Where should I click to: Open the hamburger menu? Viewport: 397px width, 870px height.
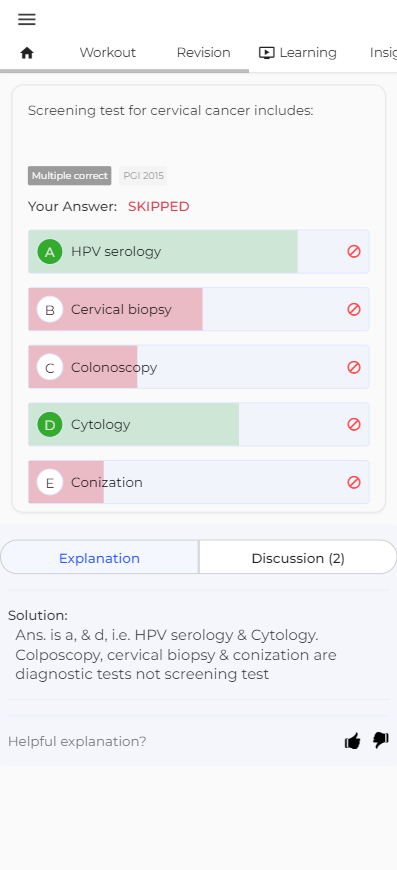pyautogui.click(x=27, y=19)
